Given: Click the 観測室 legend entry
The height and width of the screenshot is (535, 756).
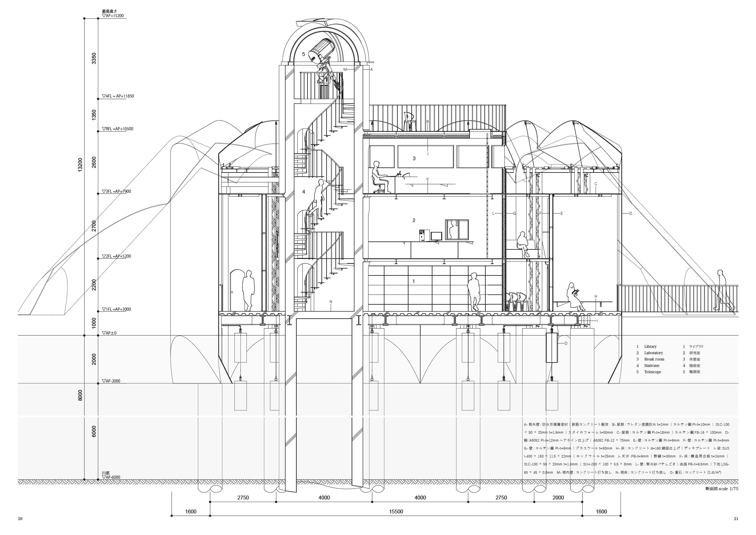Looking at the screenshot, I should point(694,372).
